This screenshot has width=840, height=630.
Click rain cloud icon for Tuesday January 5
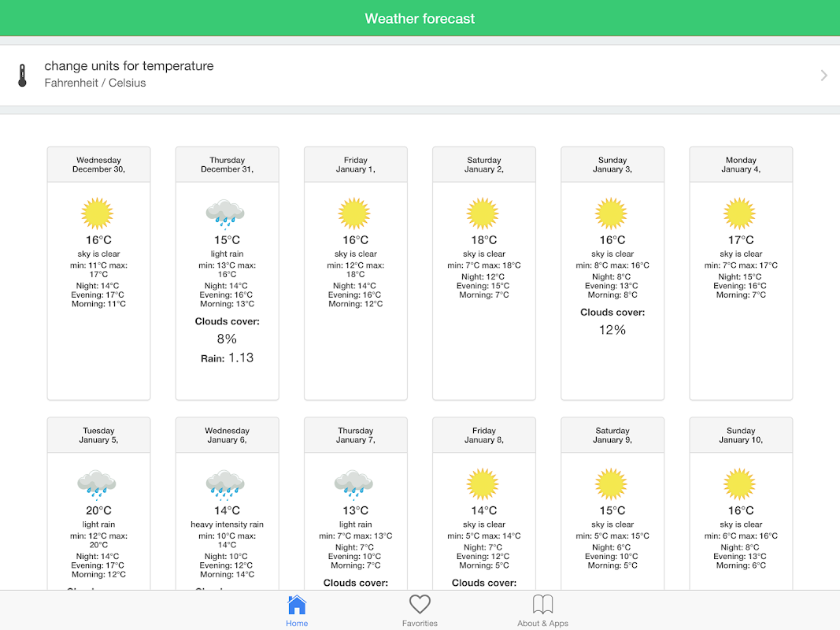[97, 484]
